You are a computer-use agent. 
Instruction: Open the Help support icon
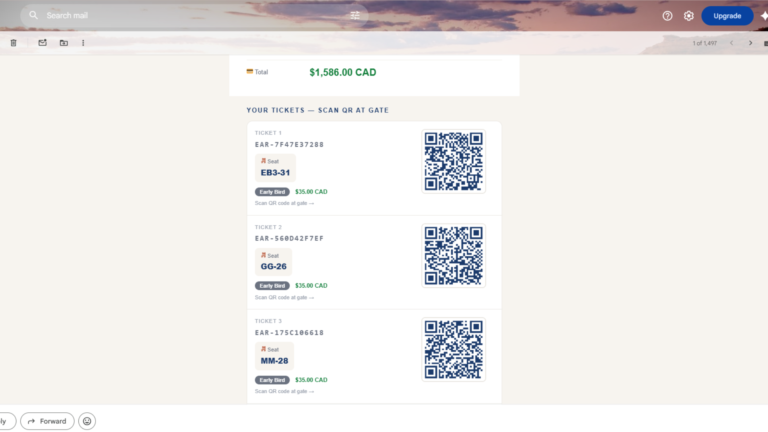667,16
